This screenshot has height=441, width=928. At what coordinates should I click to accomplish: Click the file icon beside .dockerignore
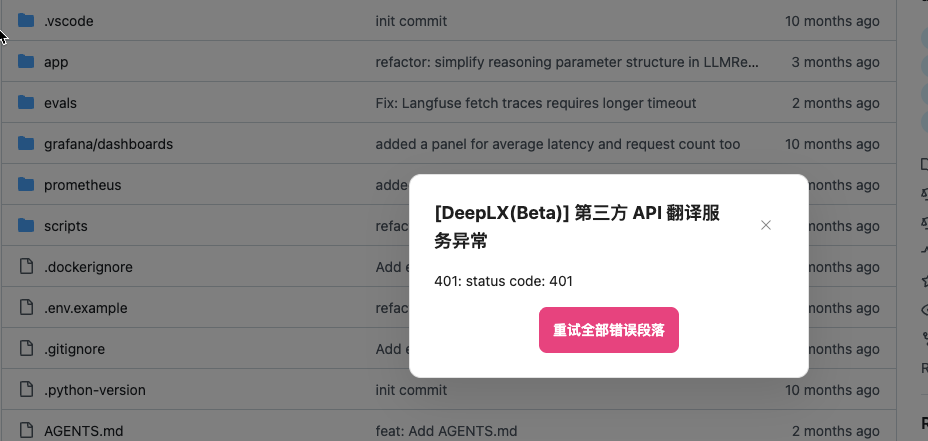25,266
